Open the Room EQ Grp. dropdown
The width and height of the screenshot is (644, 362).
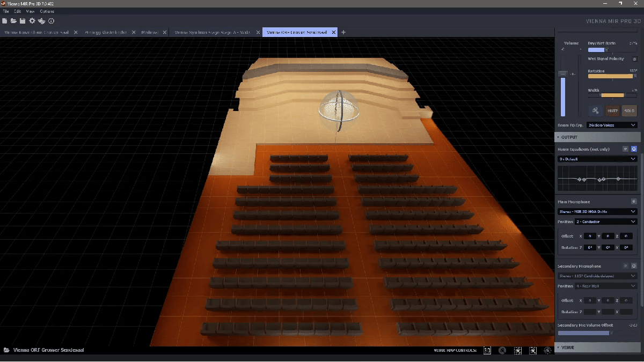[x=612, y=125]
